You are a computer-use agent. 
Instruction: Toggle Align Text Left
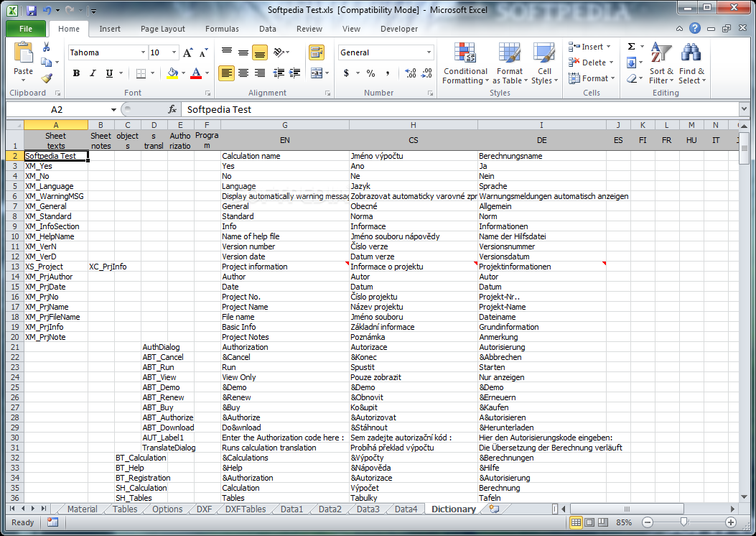point(227,73)
